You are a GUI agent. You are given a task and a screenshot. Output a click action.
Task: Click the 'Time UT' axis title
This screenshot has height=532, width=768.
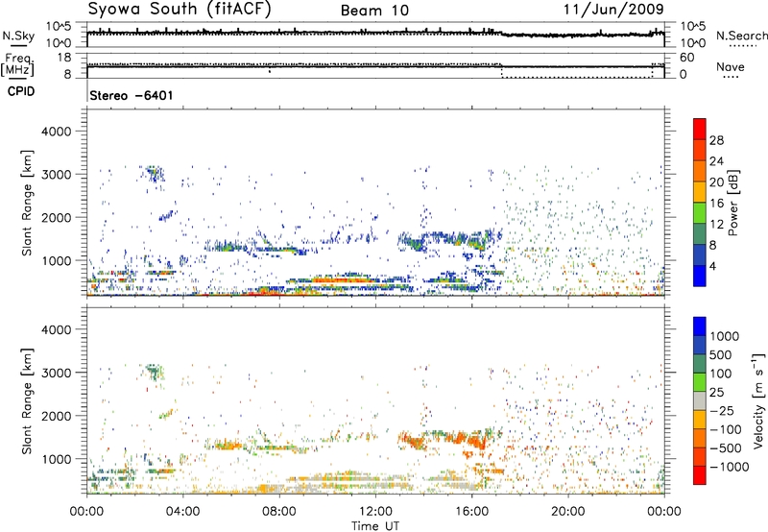(375, 526)
